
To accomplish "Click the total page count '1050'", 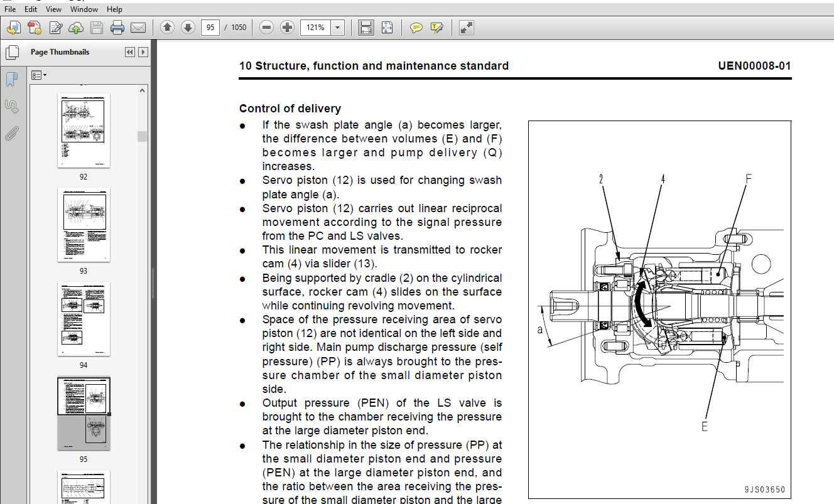I will (239, 28).
